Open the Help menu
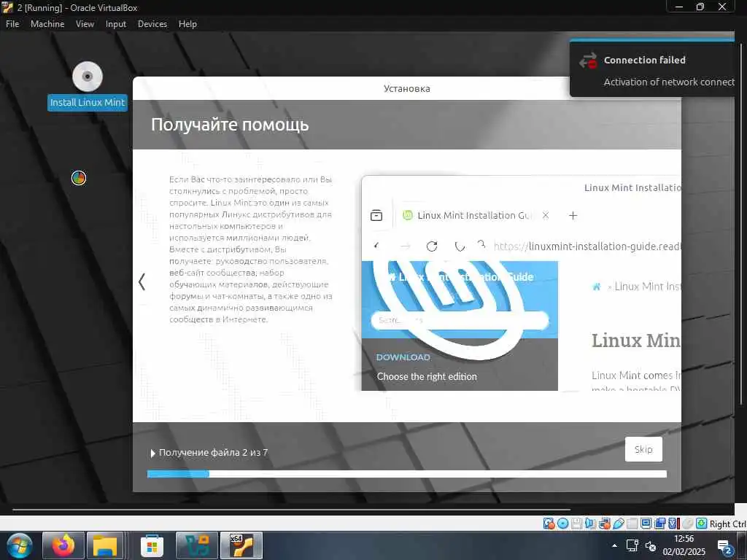This screenshot has width=747, height=560. 187,24
